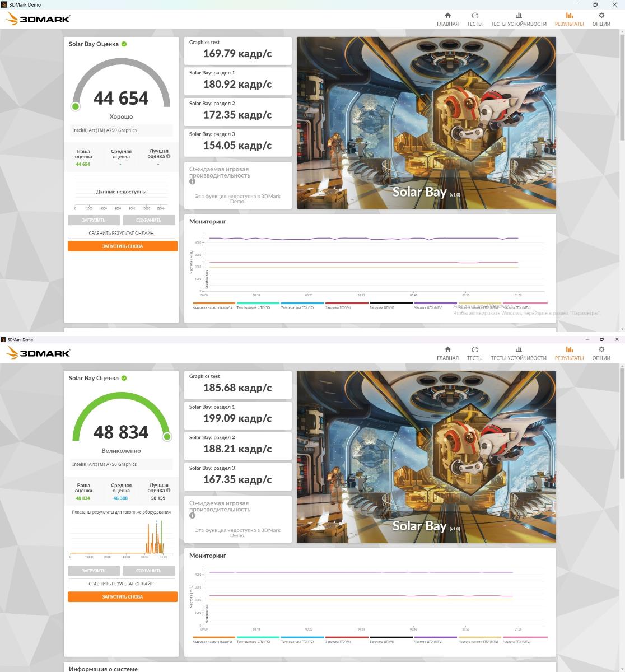Maximize the upper 3DMark Demo window
The width and height of the screenshot is (625, 672).
pyautogui.click(x=596, y=4)
